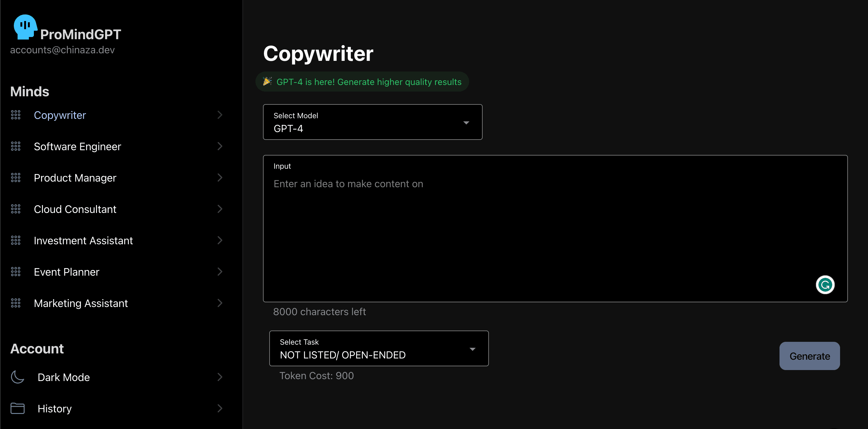Expand the Event Planner chevron arrow
The width and height of the screenshot is (868, 429).
tap(220, 272)
